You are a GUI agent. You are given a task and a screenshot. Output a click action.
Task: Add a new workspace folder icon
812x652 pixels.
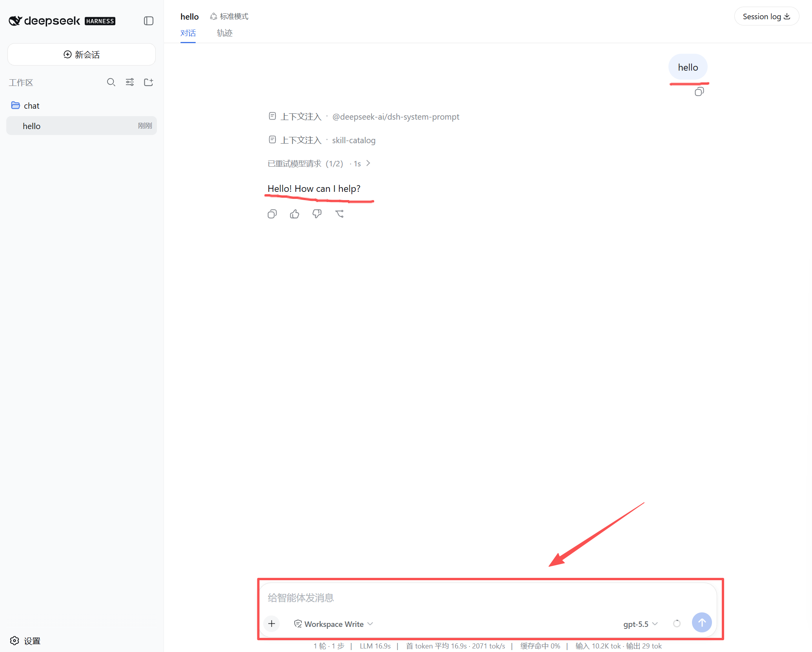149,82
